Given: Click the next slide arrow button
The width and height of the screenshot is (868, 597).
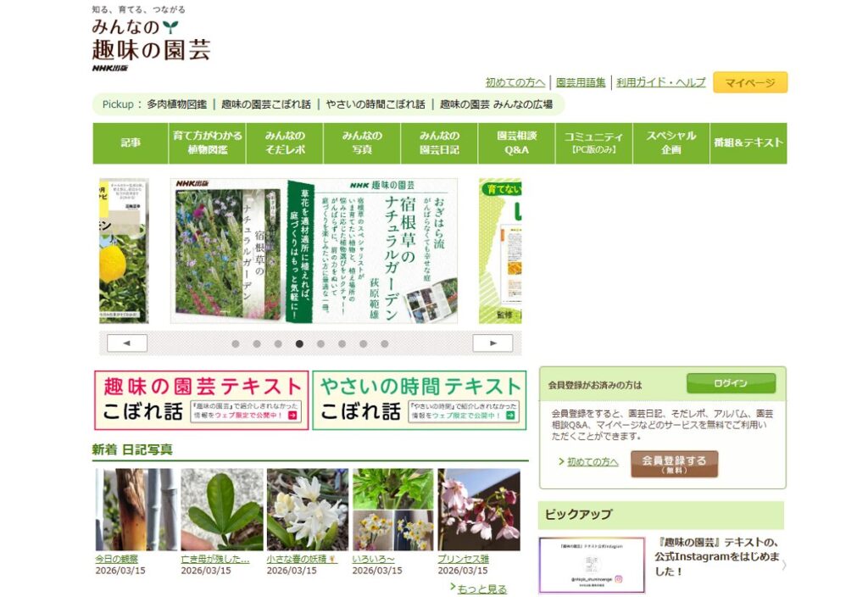Looking at the screenshot, I should coord(492,343).
